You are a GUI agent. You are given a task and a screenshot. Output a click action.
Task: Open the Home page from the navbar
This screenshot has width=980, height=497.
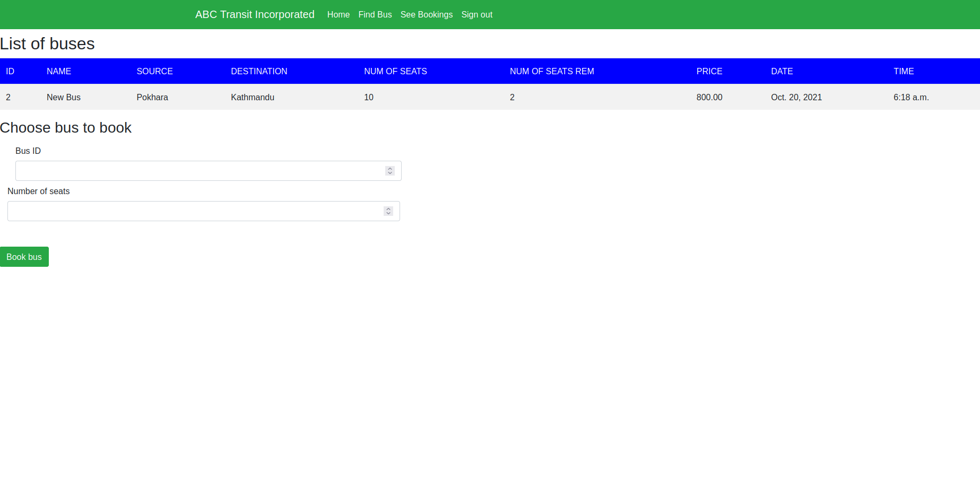point(338,14)
